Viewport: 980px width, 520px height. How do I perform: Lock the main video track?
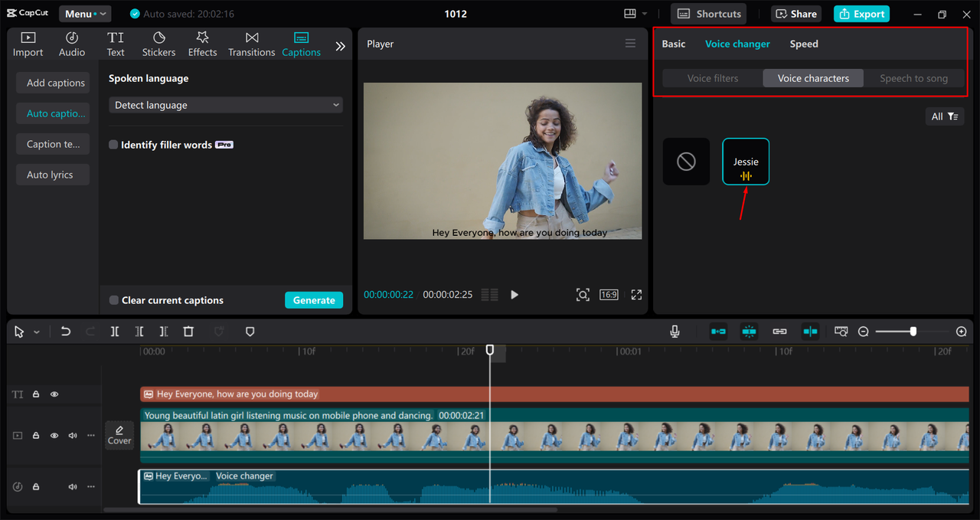36,435
